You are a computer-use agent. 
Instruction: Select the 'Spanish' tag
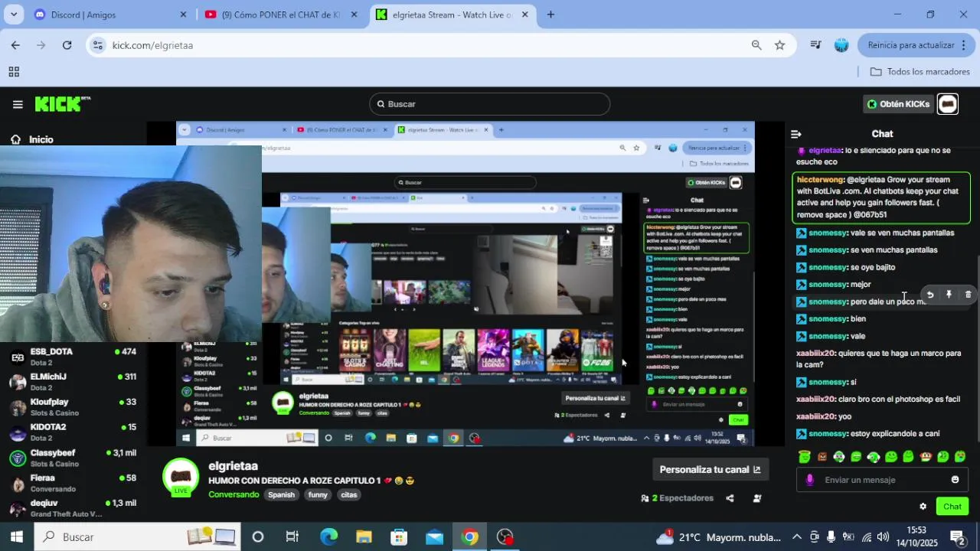tap(281, 495)
